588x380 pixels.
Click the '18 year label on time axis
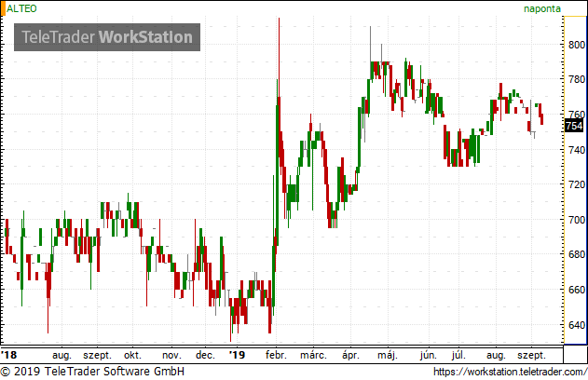[x=9, y=355]
